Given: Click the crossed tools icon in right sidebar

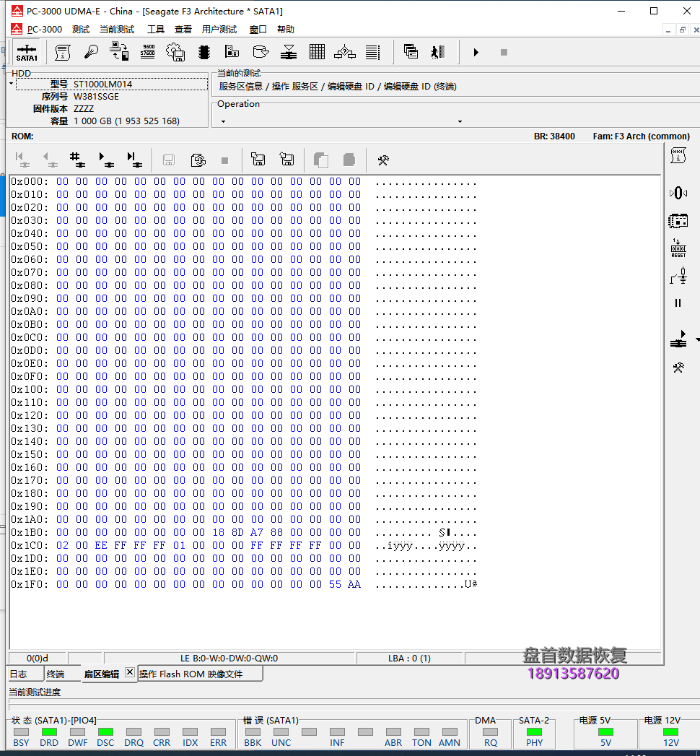Looking at the screenshot, I should click(x=678, y=368).
